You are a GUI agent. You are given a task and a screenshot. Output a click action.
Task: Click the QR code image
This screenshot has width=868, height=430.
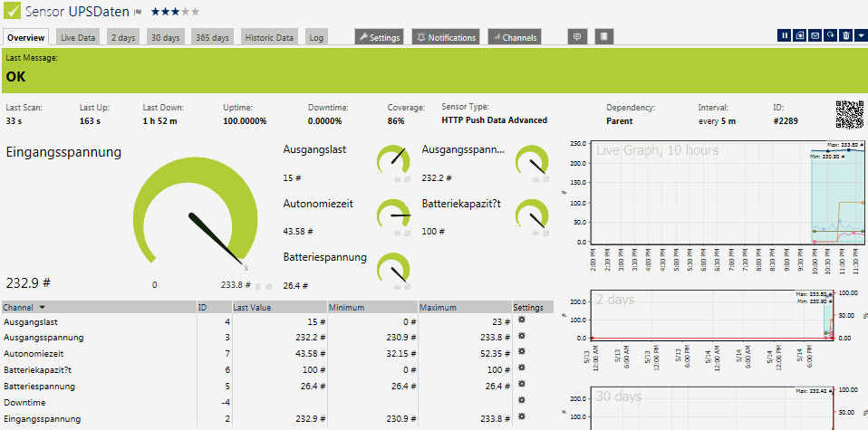850,114
